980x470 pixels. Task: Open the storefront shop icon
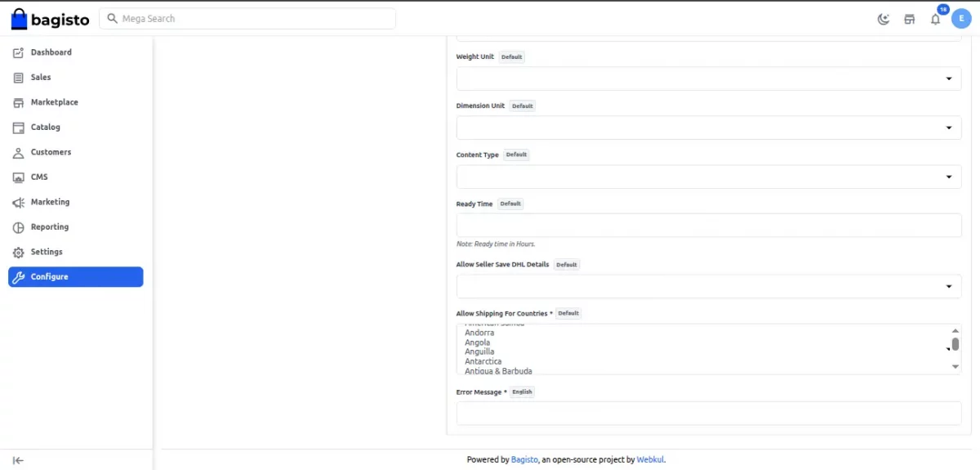(909, 20)
